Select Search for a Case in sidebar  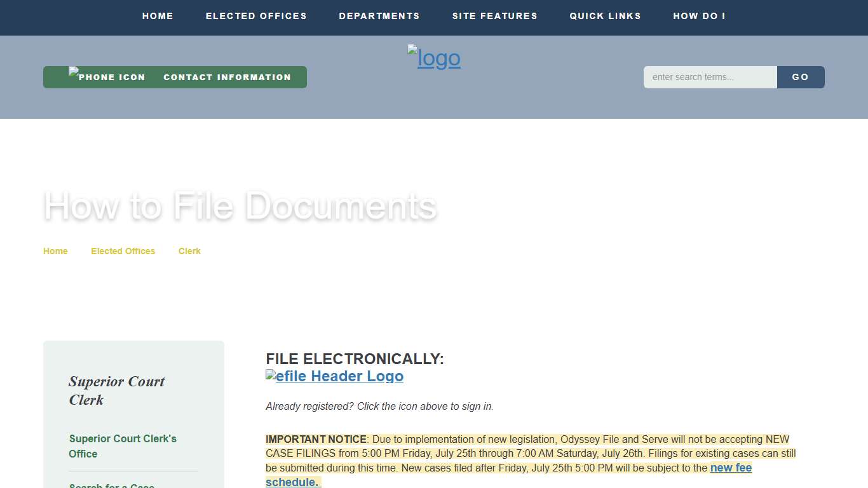point(111,486)
